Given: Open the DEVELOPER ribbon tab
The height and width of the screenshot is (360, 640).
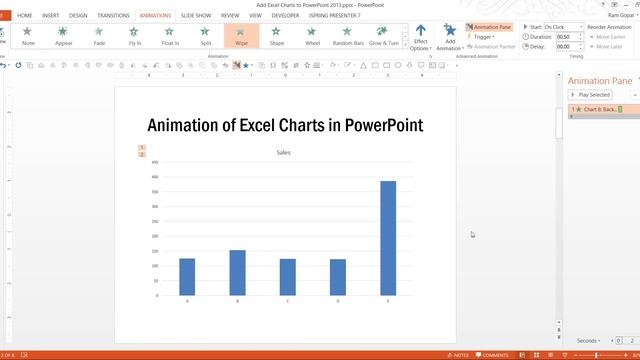Looking at the screenshot, I should coord(285,16).
